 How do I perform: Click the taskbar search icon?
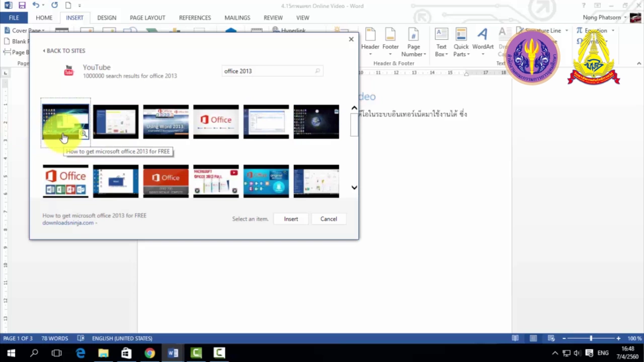34,353
